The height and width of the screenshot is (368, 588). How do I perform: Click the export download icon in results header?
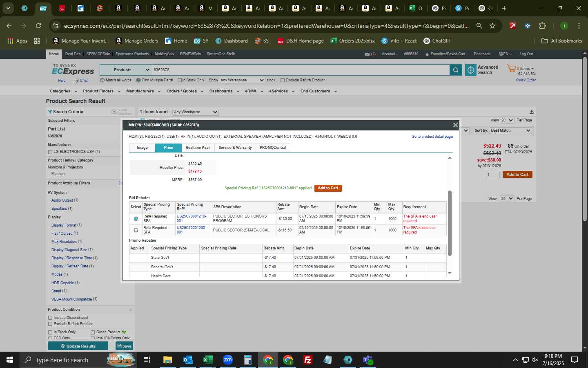coord(531,112)
